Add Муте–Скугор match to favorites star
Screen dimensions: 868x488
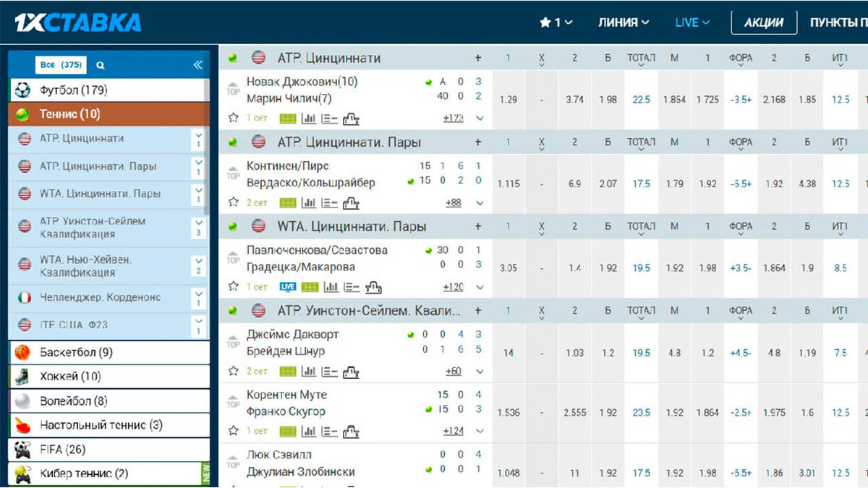(x=233, y=431)
